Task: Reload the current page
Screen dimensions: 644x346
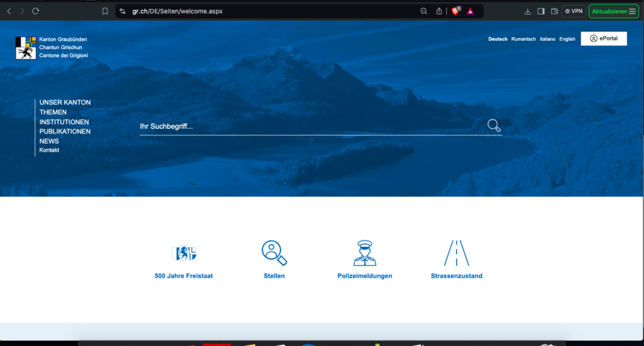Action: point(36,11)
